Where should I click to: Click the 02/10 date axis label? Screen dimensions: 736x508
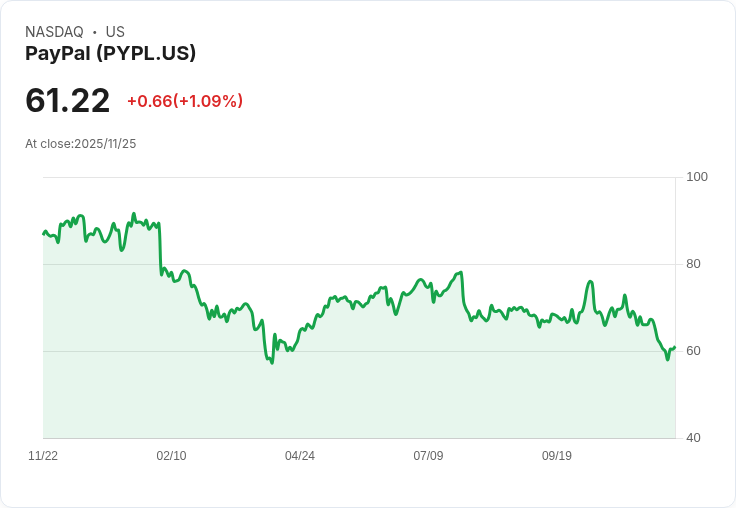(171, 455)
